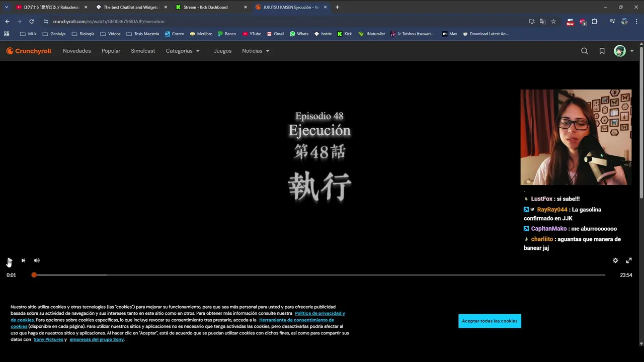Viewport: 644px width, 362px height.
Task: Switch to The best ChatBot and Widgets tab
Action: [131, 7]
